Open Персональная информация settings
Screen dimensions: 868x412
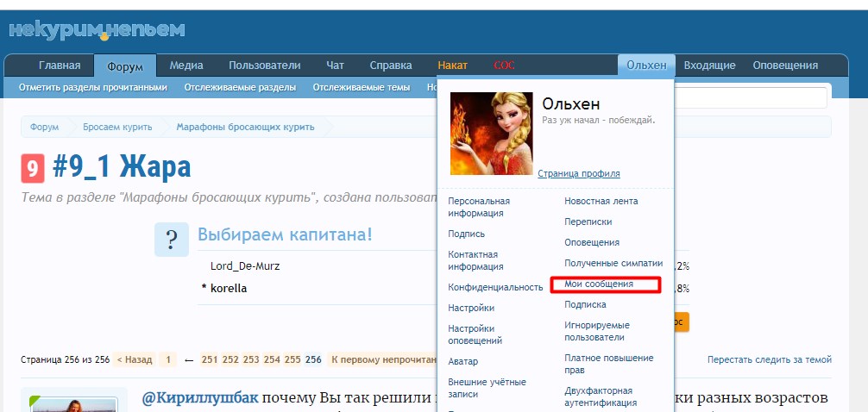tap(479, 207)
